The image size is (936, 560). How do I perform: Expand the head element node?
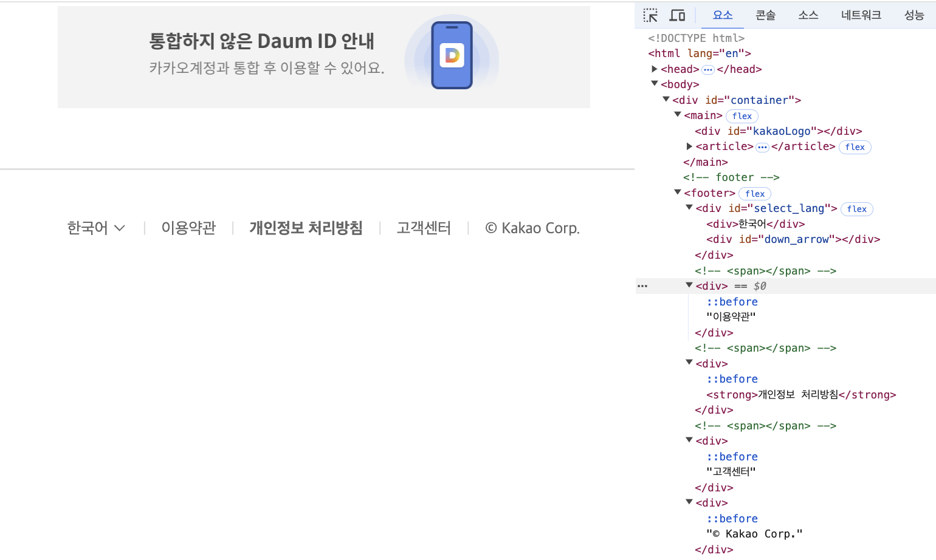click(655, 69)
